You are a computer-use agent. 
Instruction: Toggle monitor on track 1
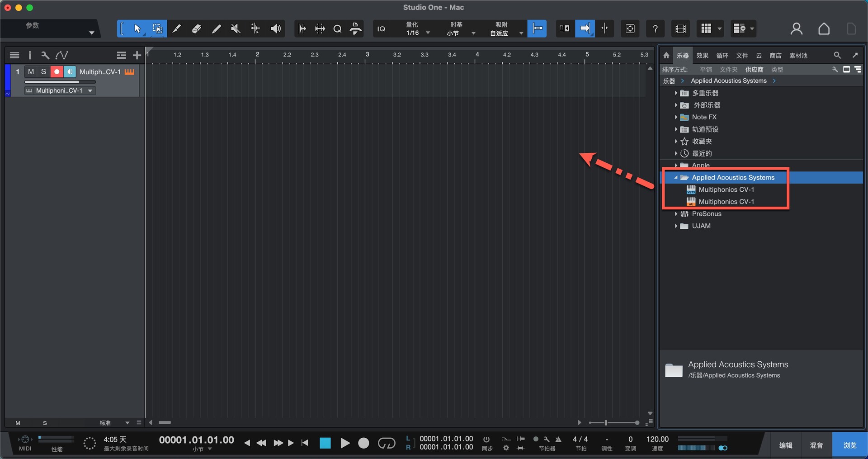click(x=70, y=72)
